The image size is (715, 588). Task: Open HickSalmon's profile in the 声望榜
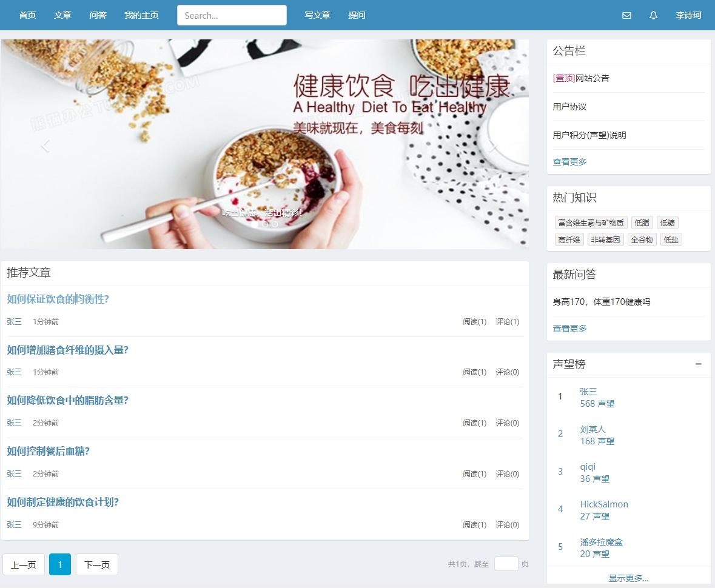coord(604,504)
